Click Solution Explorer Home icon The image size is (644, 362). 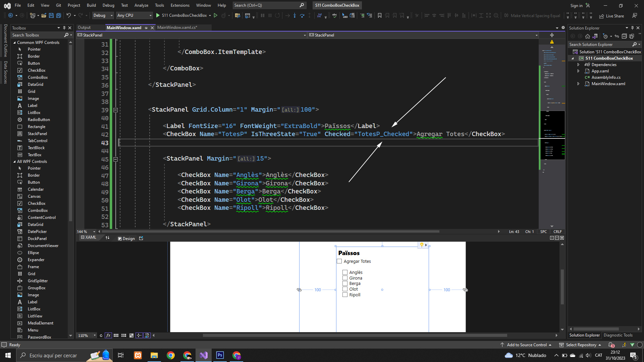587,36
